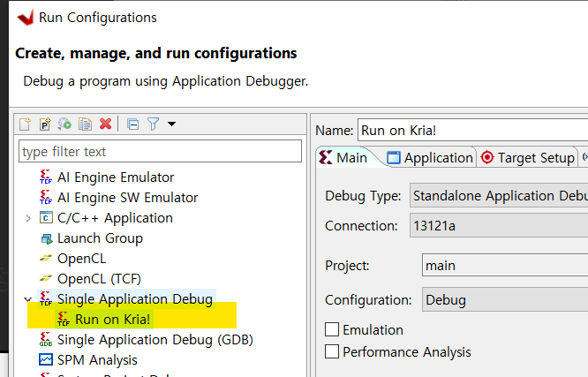Open the Connection dropdown showing 13121a
Screen dimensions: 588x377
pyautogui.click(x=499, y=225)
